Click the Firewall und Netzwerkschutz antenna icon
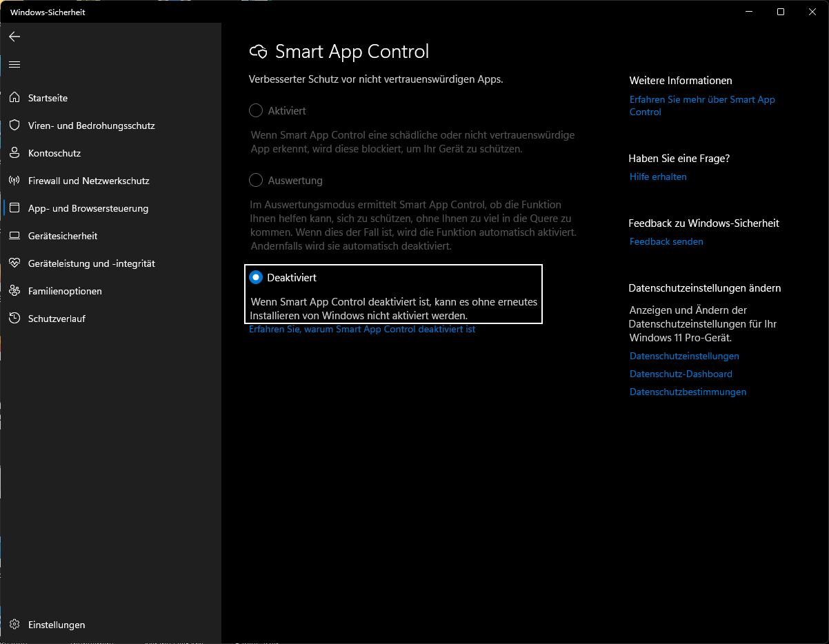The height and width of the screenshot is (644, 829). (x=14, y=181)
